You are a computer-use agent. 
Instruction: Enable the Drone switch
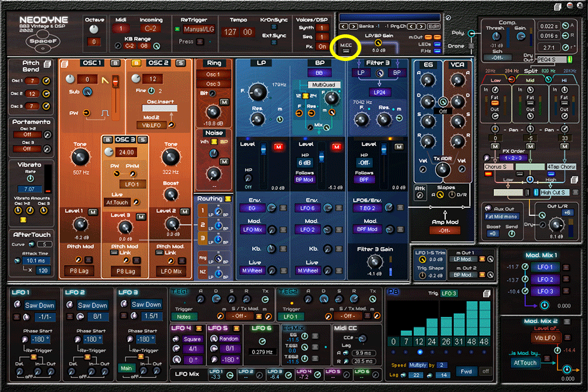(471, 46)
